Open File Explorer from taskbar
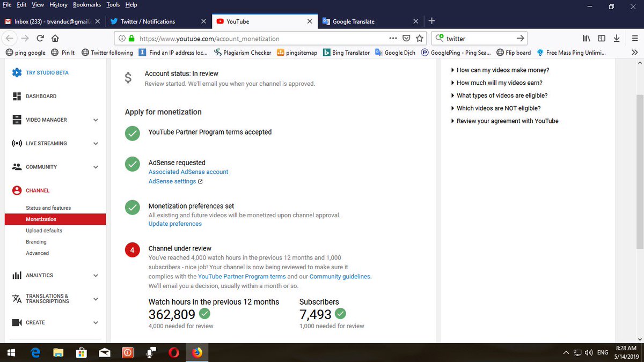644x362 pixels. pos(58,352)
